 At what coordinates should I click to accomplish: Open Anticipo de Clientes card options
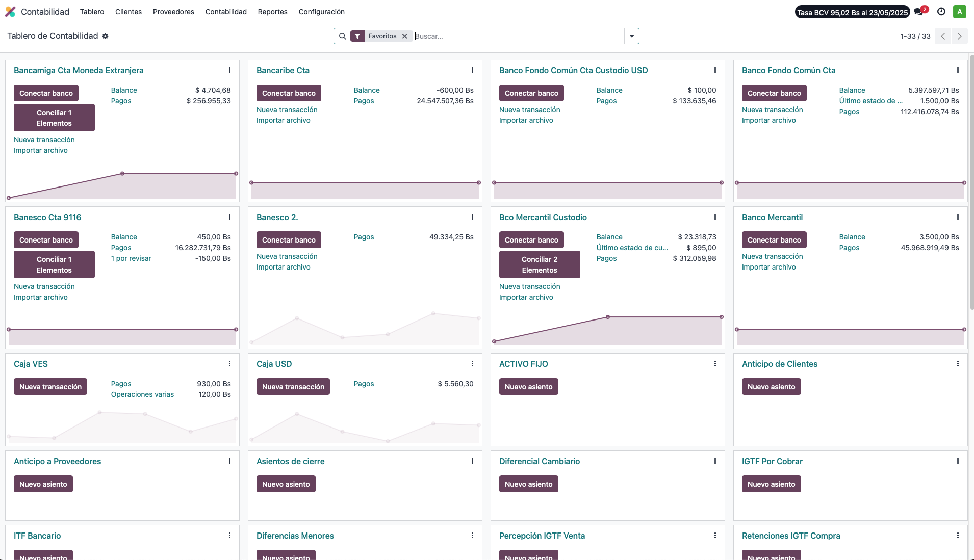pos(958,364)
